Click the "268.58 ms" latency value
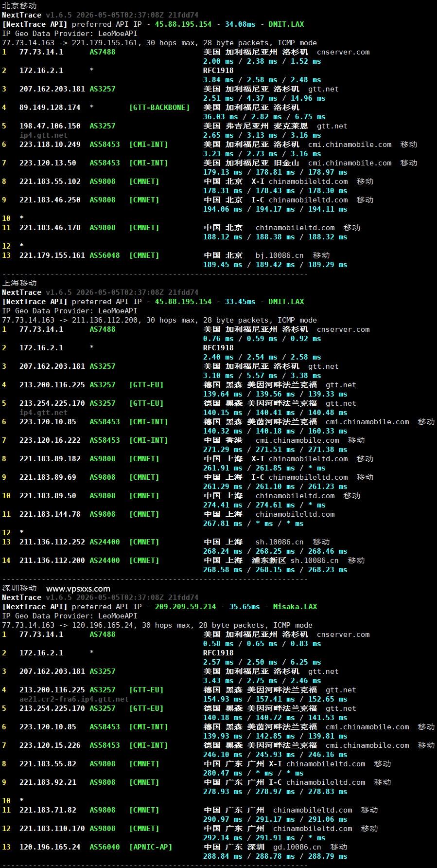This screenshot has width=437, height=868. [223, 569]
